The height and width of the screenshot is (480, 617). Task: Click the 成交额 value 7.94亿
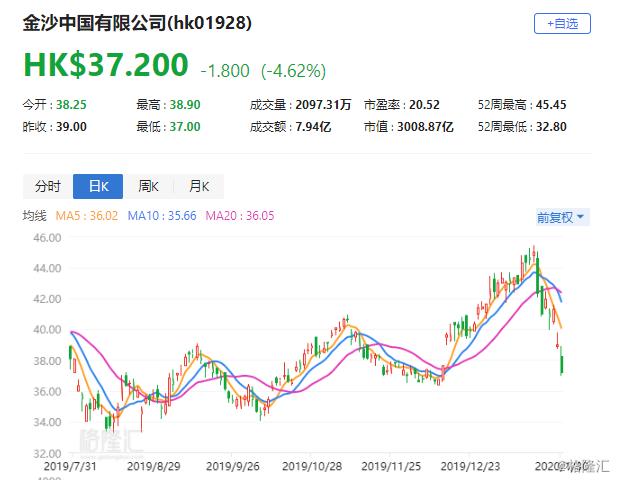pyautogui.click(x=313, y=127)
